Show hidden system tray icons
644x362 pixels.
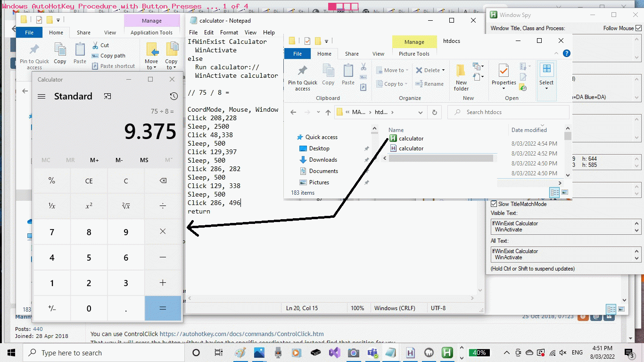(507, 353)
